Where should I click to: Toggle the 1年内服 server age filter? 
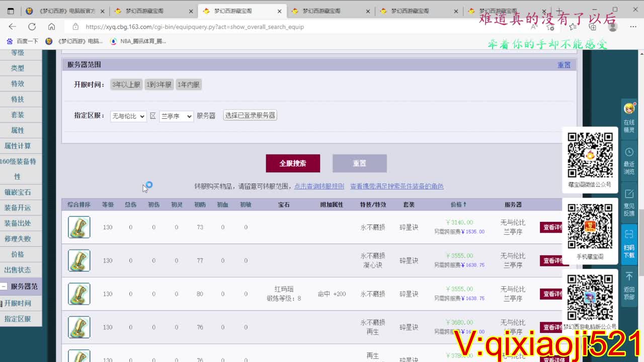click(x=189, y=84)
